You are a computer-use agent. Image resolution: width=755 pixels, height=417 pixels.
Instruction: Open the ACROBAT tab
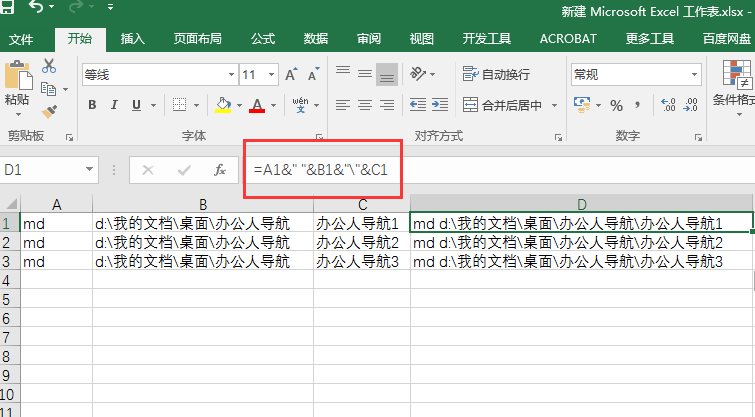(568, 39)
